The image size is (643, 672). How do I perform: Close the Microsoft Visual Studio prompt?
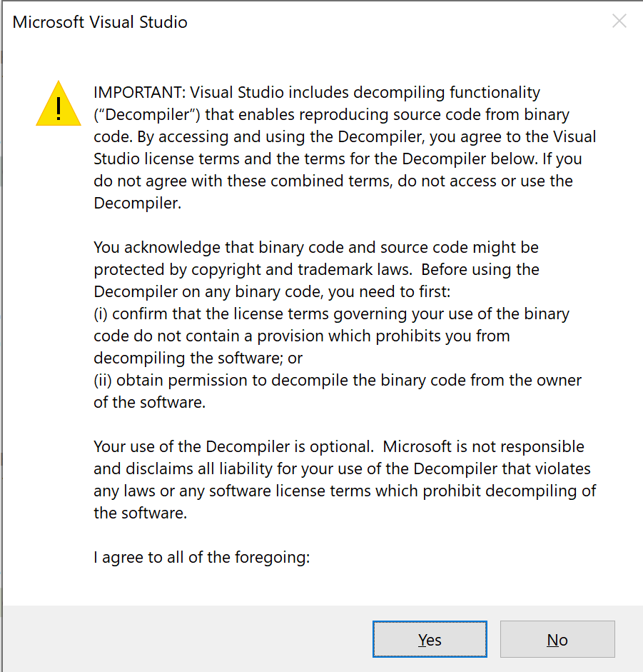619,21
